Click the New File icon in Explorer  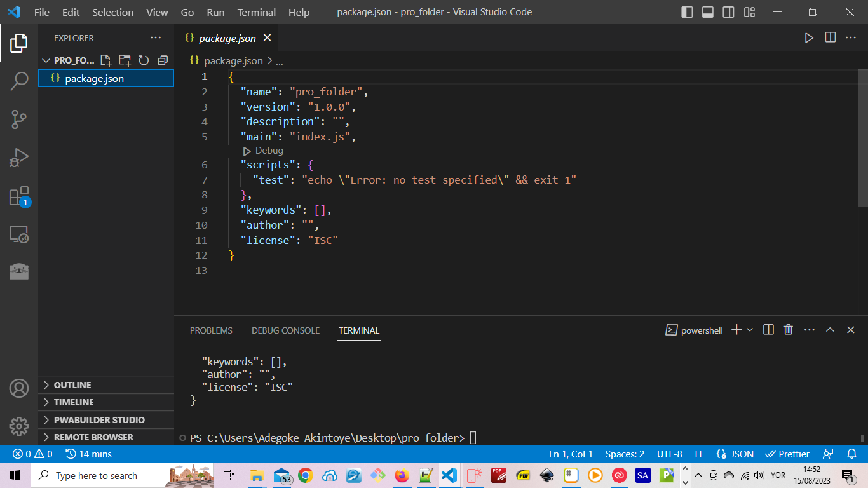tap(106, 60)
